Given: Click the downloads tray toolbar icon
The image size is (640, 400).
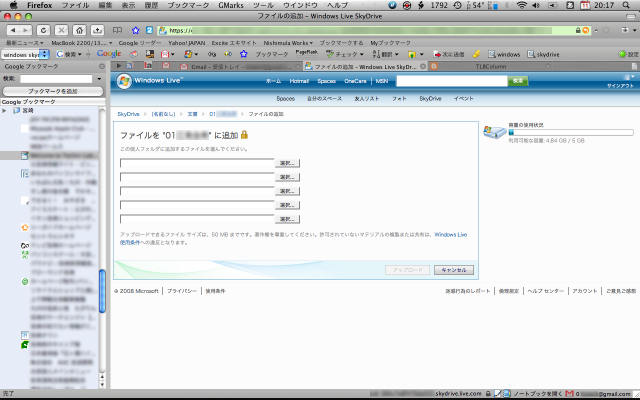Looking at the screenshot, I should tap(97, 30).
